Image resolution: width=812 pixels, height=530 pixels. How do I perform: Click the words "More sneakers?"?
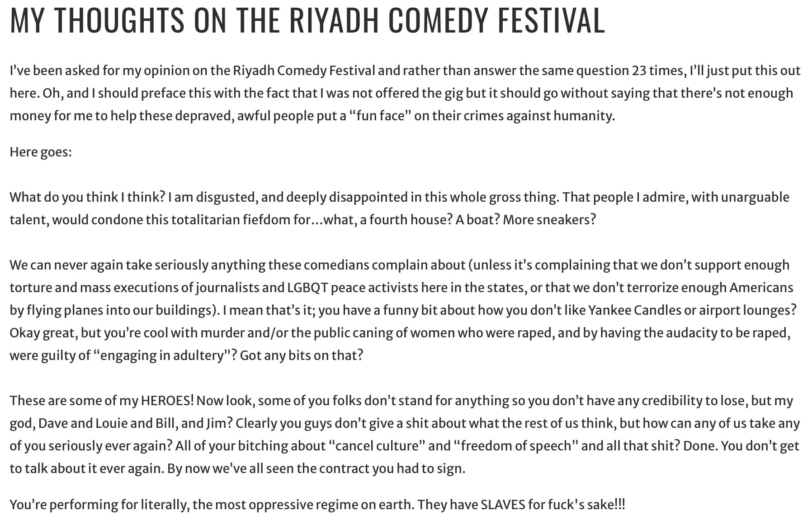tap(549, 220)
